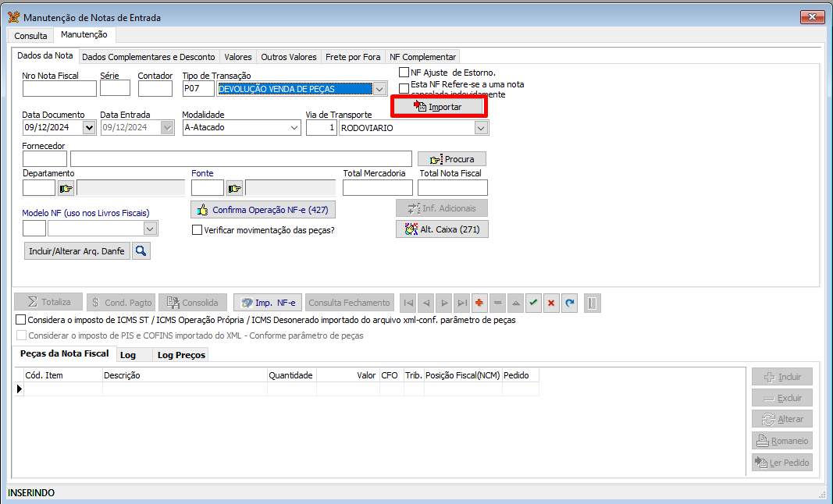Screen dimensions: 833x504
Task: Click the Cond. Pagto dollar button
Action: click(x=121, y=302)
